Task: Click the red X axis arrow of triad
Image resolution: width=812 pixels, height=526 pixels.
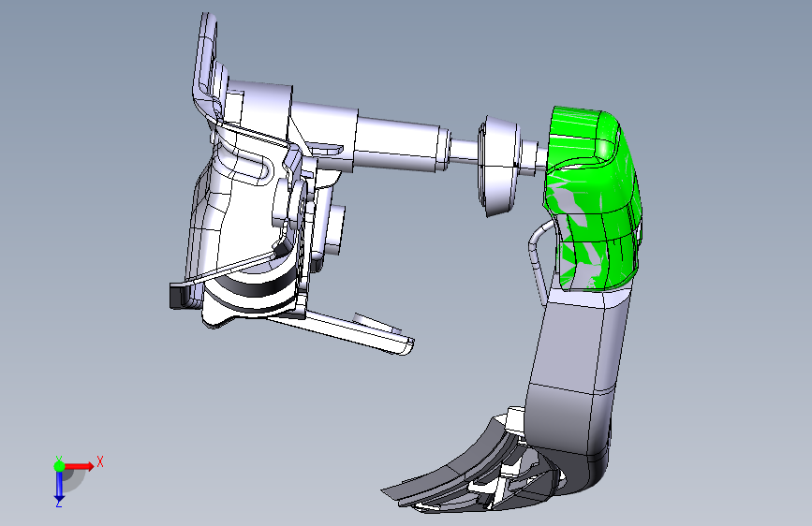Action: (x=81, y=466)
